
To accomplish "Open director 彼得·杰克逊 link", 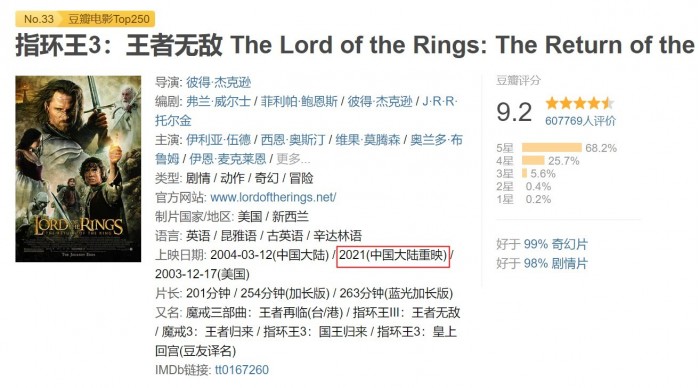I will pos(219,82).
